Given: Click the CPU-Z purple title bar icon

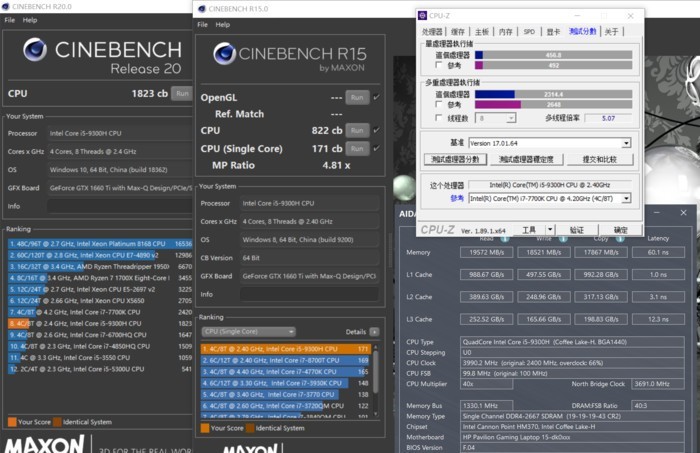Looking at the screenshot, I should click(x=422, y=16).
